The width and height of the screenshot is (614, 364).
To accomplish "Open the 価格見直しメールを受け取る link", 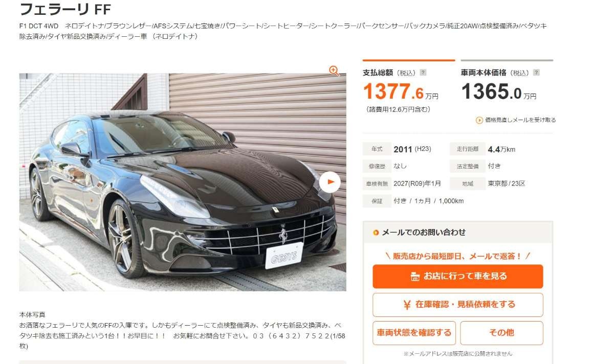I will [520, 120].
